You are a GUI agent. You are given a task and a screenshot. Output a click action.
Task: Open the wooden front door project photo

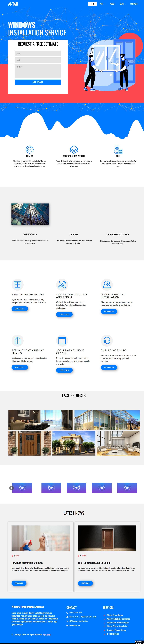pos(30,443)
